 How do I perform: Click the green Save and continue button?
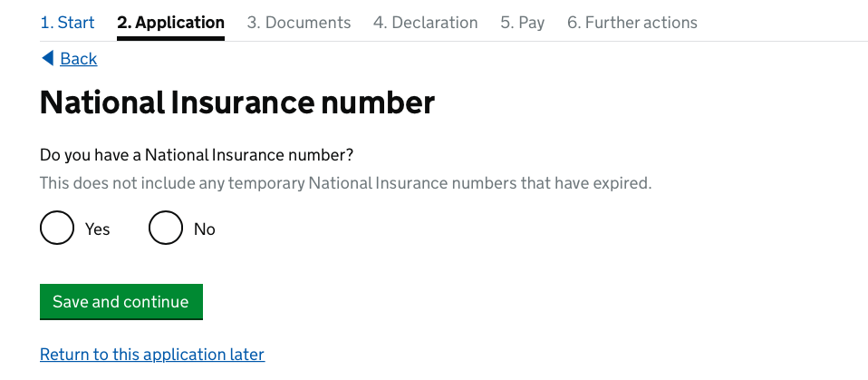(x=121, y=302)
